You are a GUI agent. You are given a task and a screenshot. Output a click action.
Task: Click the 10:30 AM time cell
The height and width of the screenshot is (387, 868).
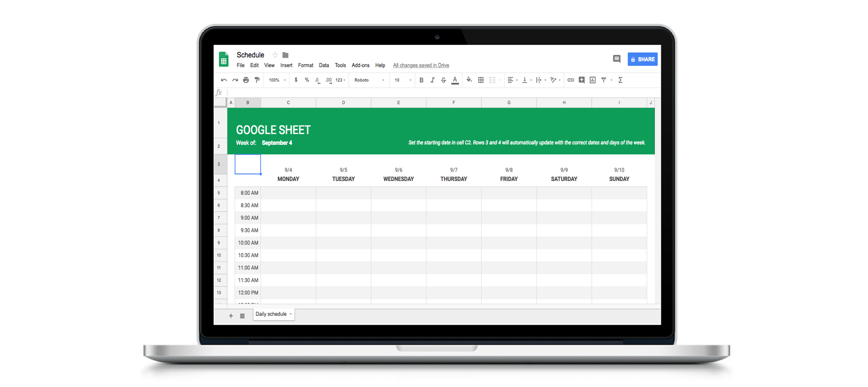(x=248, y=255)
